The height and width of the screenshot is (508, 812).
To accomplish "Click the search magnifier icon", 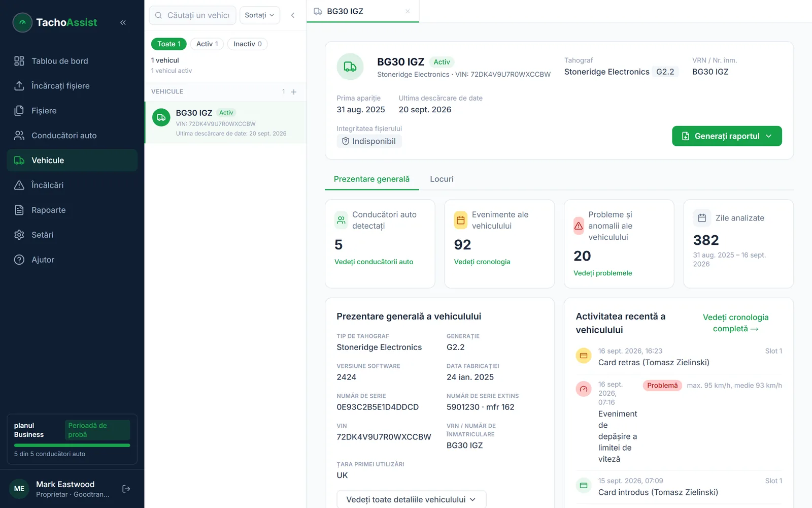I will tap(159, 15).
